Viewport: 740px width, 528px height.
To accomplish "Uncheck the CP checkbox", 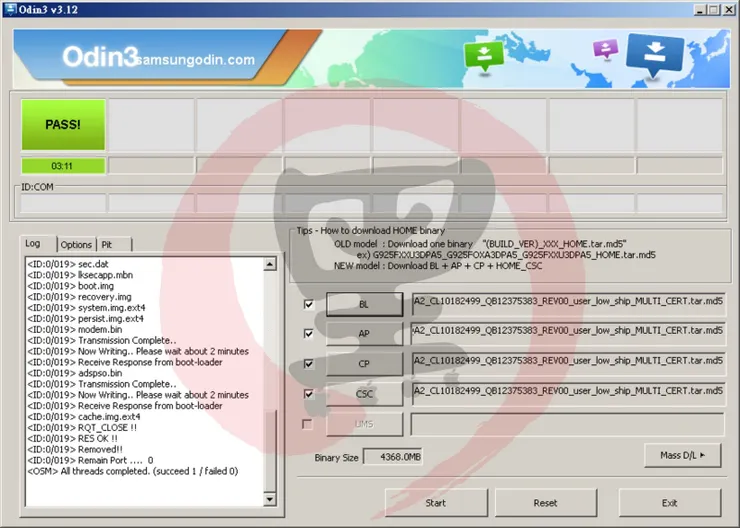I will 308,364.
